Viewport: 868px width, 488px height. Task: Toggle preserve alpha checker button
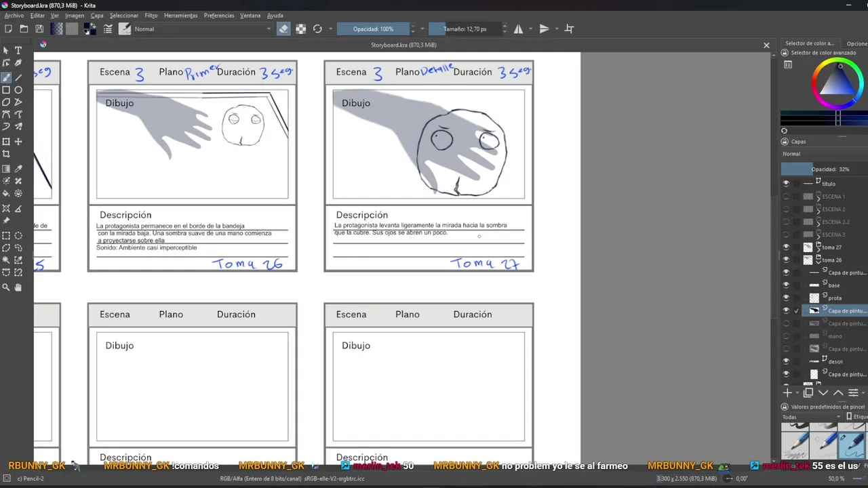pyautogui.click(x=300, y=28)
